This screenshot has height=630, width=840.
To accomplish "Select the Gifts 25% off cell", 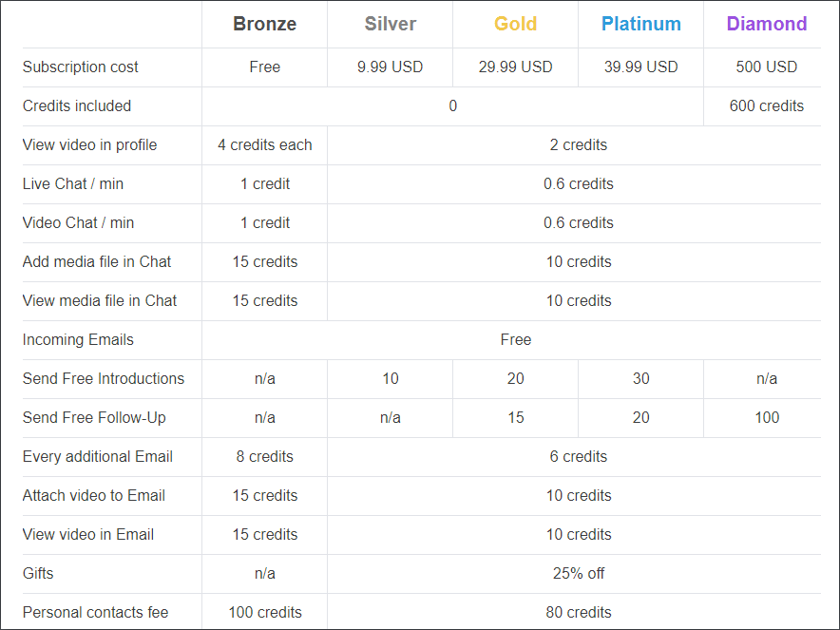I will point(579,573).
